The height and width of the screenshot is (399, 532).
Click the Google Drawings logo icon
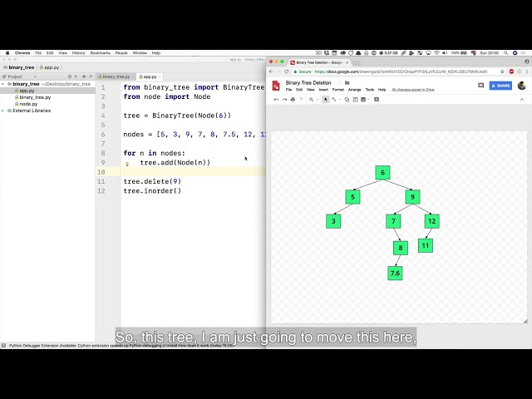pyautogui.click(x=276, y=86)
